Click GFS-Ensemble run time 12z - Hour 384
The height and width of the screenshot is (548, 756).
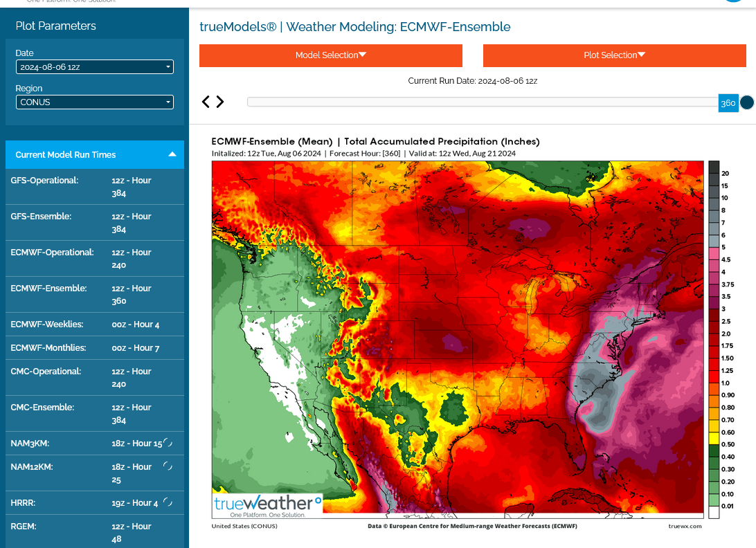tap(132, 223)
